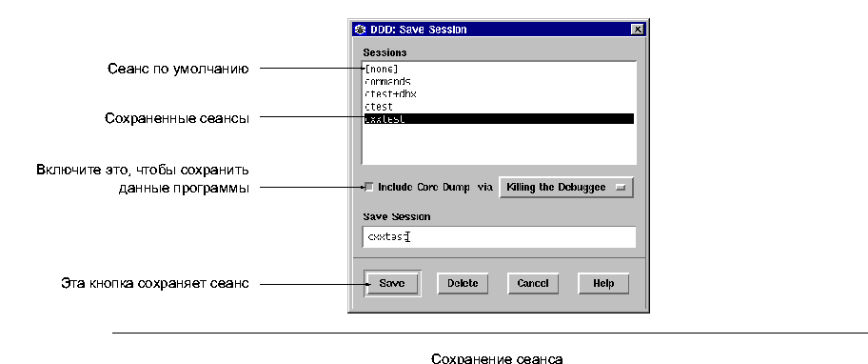Enable the Include Core Dump checkbox
Screen dimensions: 868x364
(369, 188)
